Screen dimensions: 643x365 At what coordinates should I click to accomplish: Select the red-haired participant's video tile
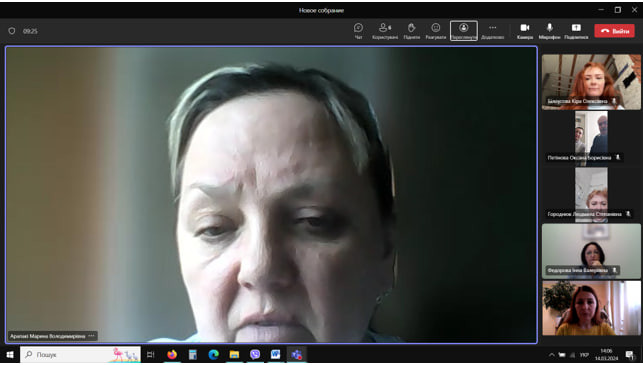click(x=591, y=82)
